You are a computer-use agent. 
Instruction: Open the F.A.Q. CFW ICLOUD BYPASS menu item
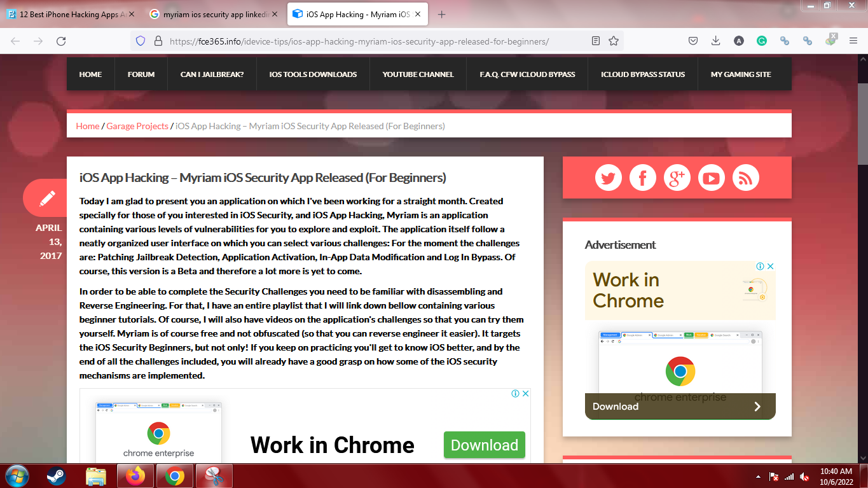(527, 74)
